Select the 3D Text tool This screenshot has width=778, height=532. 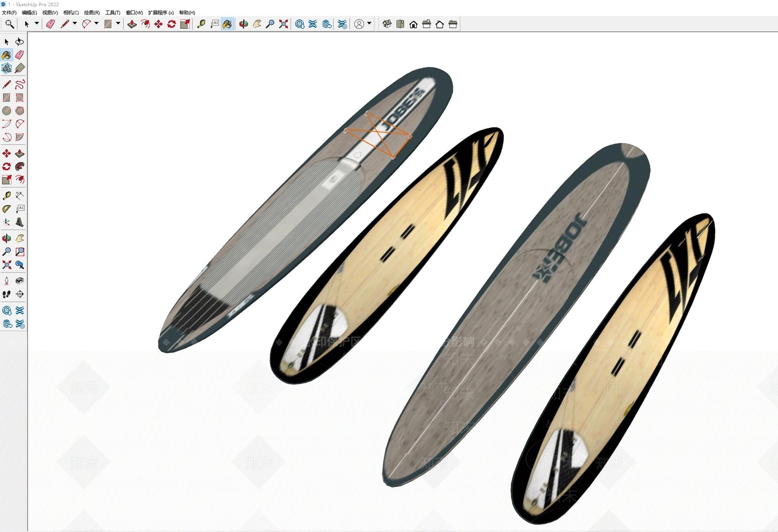click(x=19, y=222)
